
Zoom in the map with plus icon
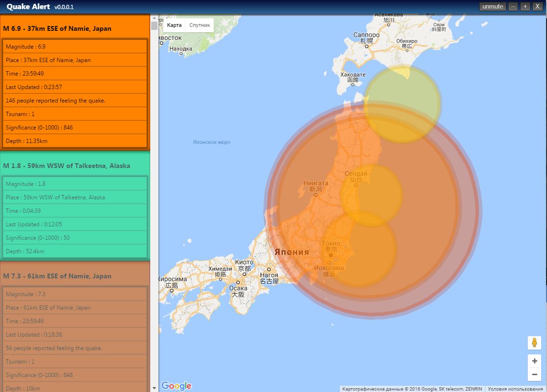click(x=534, y=361)
